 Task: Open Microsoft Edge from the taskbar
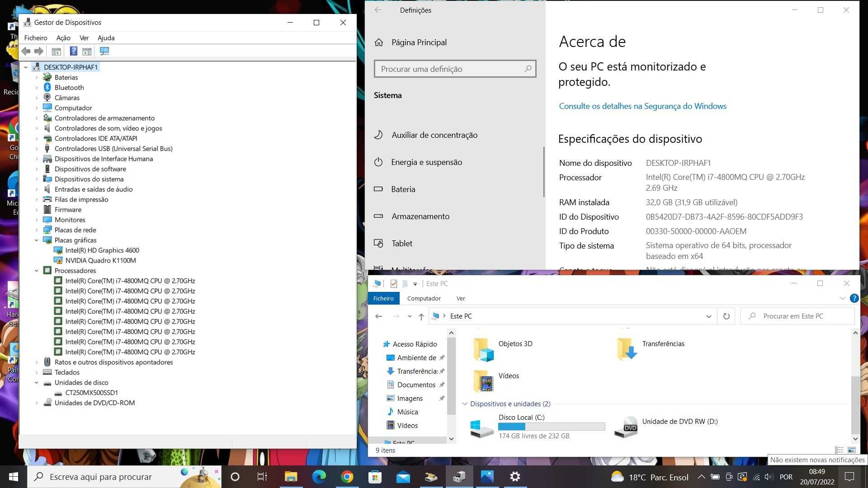[319, 477]
